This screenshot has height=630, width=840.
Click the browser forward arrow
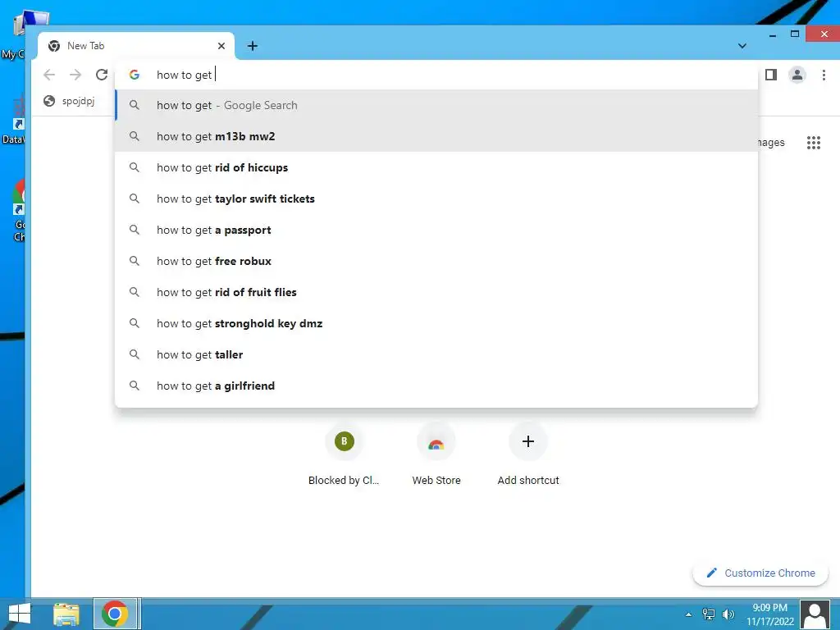pos(75,75)
